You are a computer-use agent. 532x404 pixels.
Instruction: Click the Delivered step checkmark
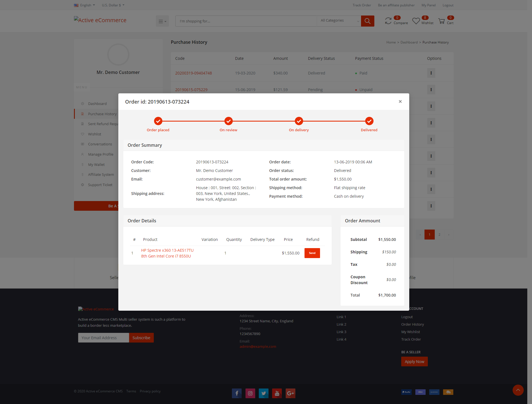pos(369,121)
